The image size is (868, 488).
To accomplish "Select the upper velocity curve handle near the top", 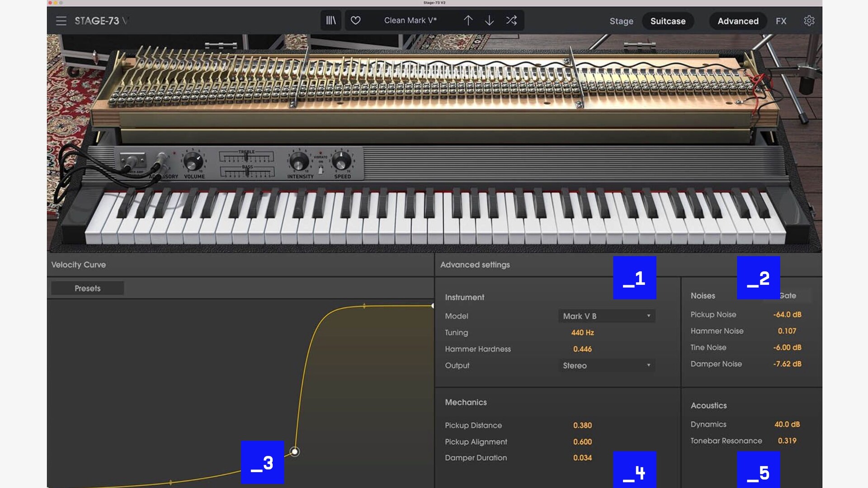I will pos(364,306).
